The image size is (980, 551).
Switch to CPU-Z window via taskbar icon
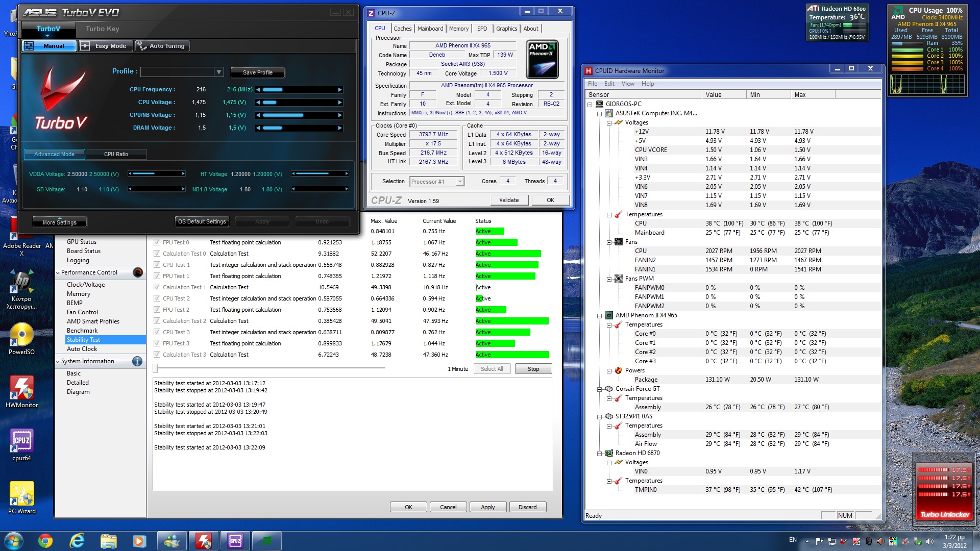[235, 540]
